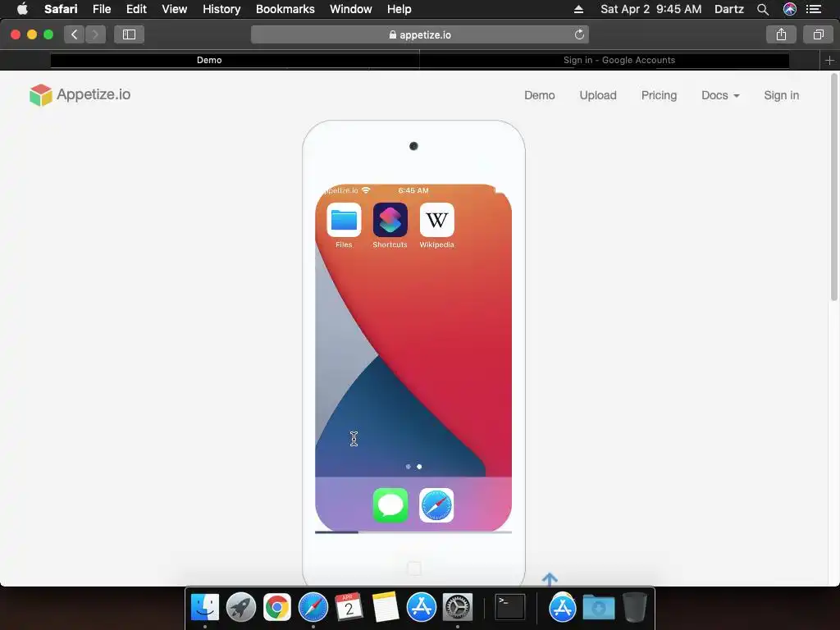Click the Sign in link
Viewport: 840px width, 630px height.
(x=781, y=95)
